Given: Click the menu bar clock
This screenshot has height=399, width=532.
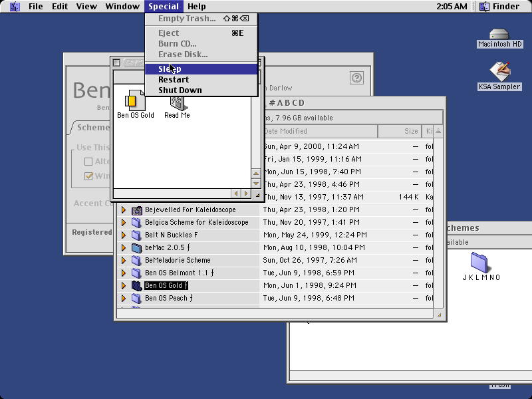Looking at the screenshot, I should pos(452,7).
